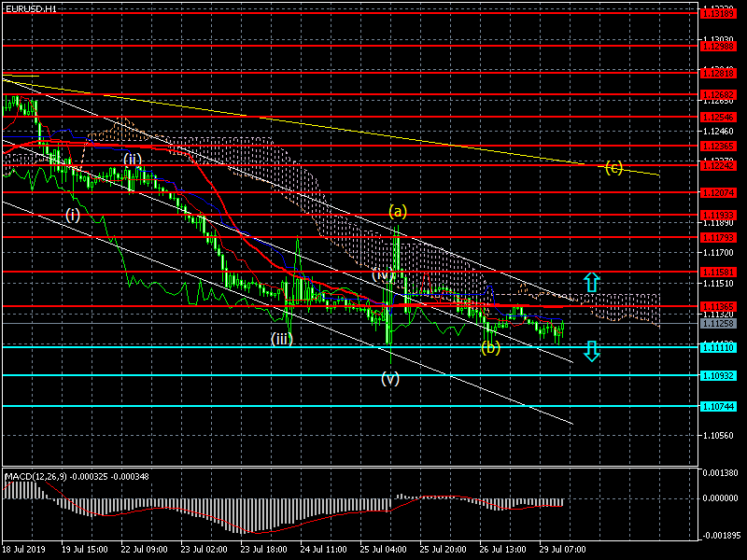The width and height of the screenshot is (747, 560).
Task: Select the white (iii) wave label
Action: pyautogui.click(x=282, y=339)
